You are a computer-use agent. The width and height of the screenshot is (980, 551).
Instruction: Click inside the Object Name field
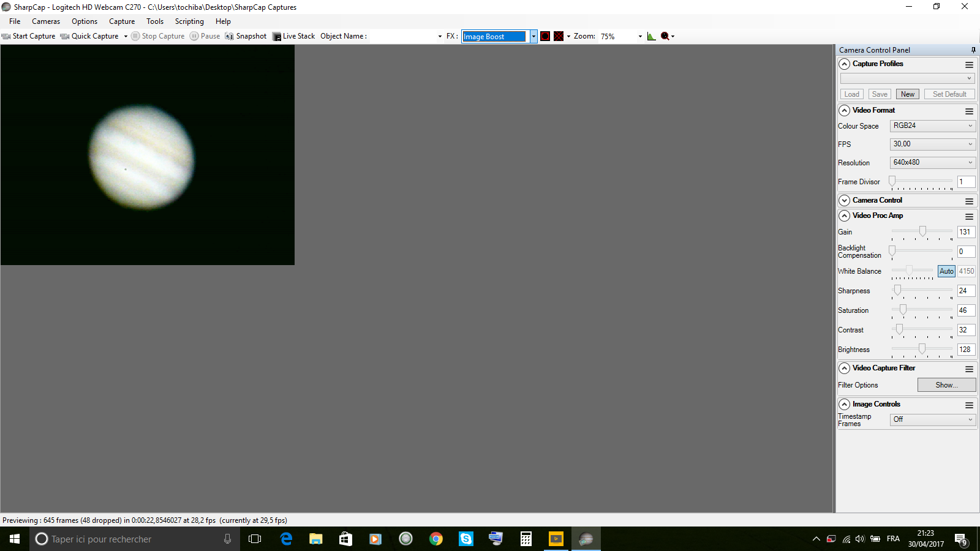click(x=404, y=36)
